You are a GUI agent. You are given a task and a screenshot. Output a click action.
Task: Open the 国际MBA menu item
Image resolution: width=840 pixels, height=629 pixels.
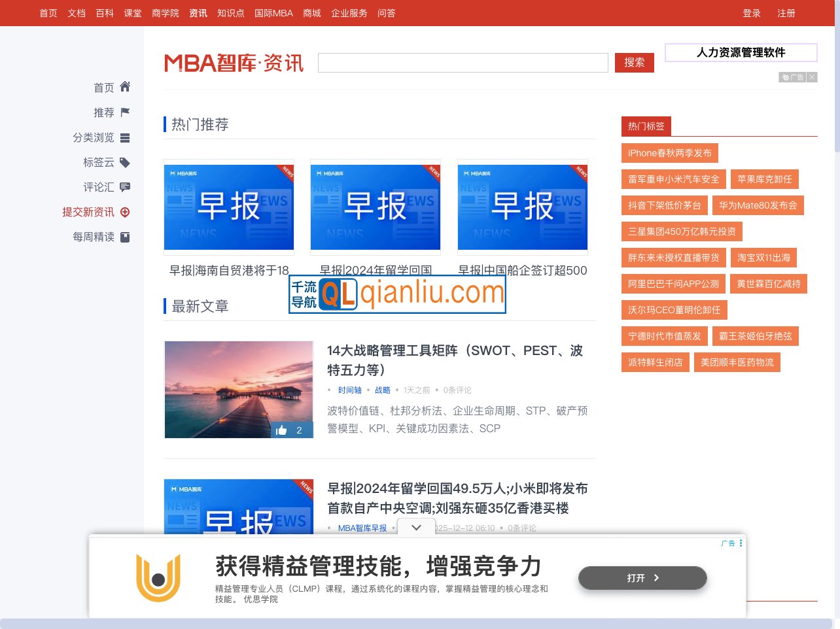[273, 13]
